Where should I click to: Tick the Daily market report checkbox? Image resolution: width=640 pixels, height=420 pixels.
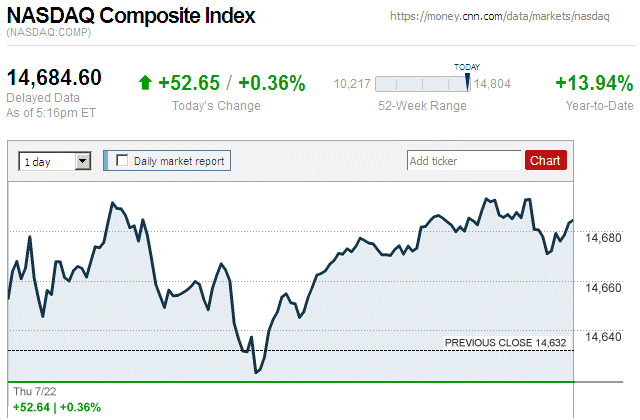tap(123, 160)
